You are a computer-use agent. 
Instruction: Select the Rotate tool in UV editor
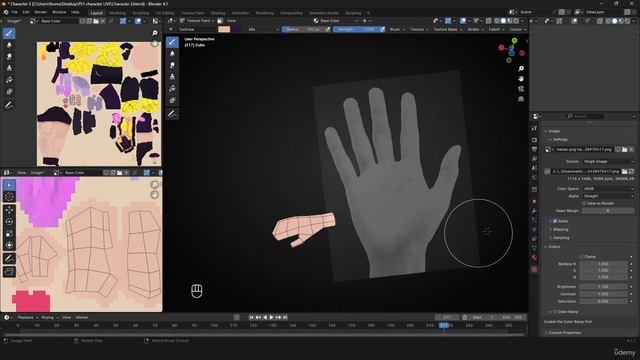9,222
